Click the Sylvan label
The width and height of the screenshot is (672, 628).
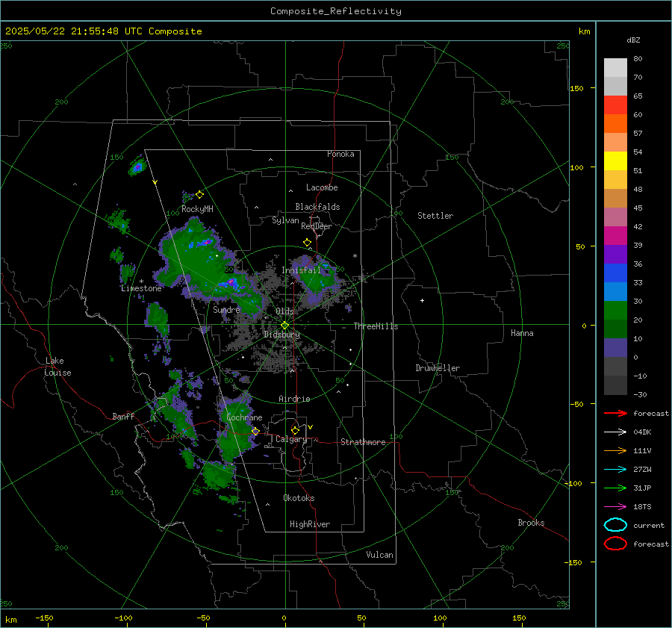point(285,220)
